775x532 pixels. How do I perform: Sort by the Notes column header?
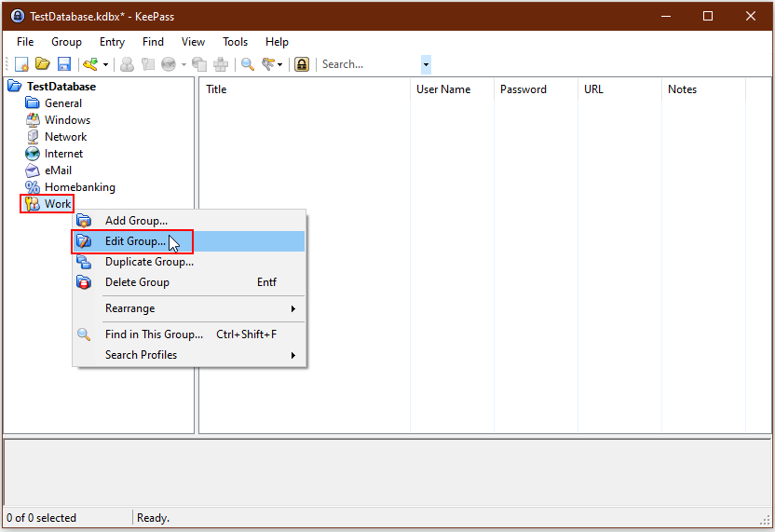pos(704,89)
